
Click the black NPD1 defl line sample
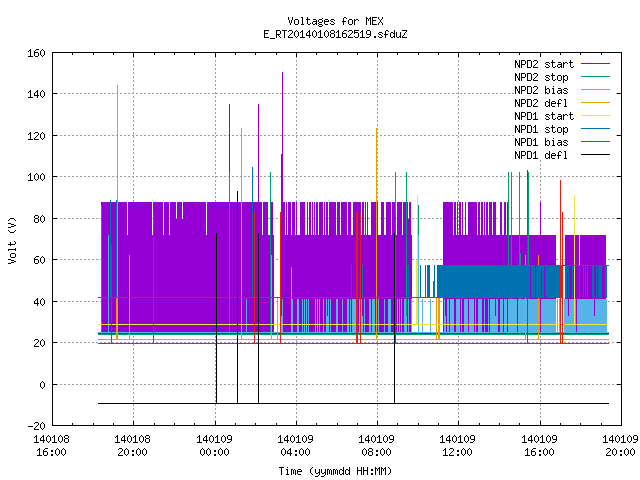(595, 155)
